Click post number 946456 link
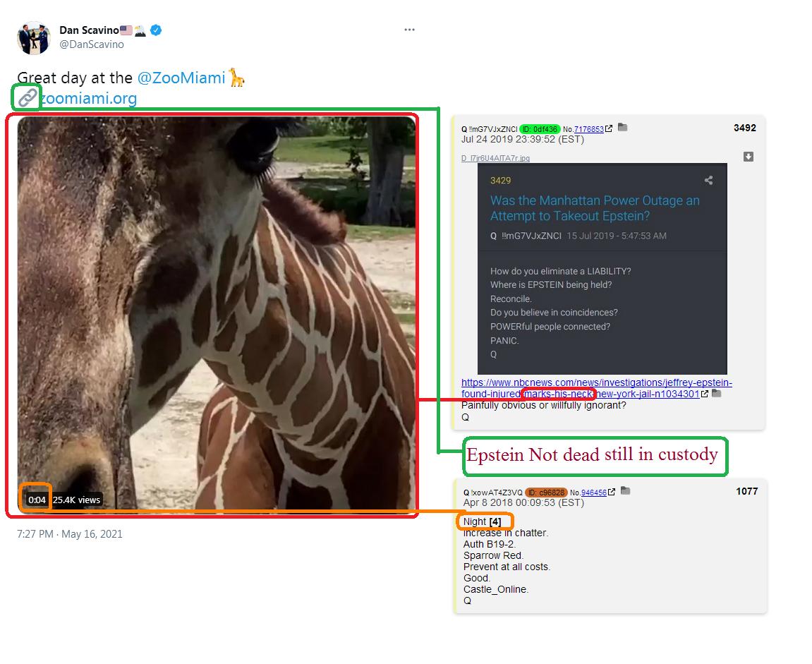 pyautogui.click(x=593, y=493)
